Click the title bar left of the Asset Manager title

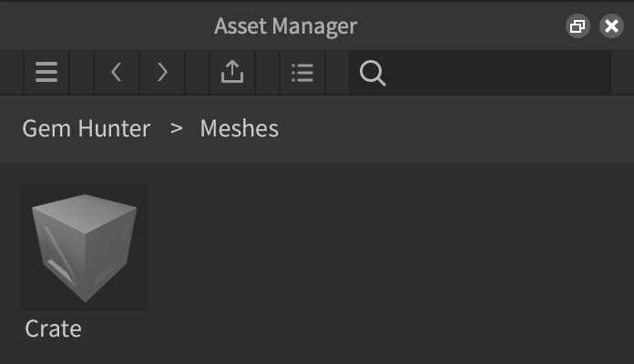tap(100, 25)
